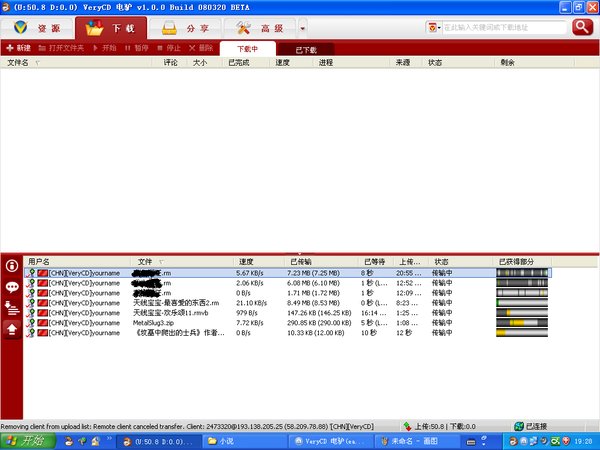Select upload row 天线宝宝-欢乐颂11.rmvb

tap(288, 313)
